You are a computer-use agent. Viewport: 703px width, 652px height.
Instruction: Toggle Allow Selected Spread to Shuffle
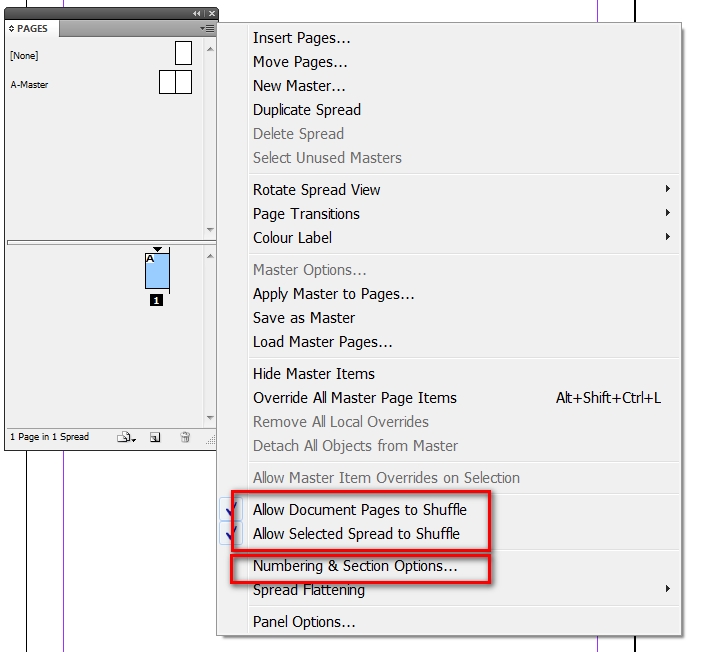pyautogui.click(x=356, y=534)
